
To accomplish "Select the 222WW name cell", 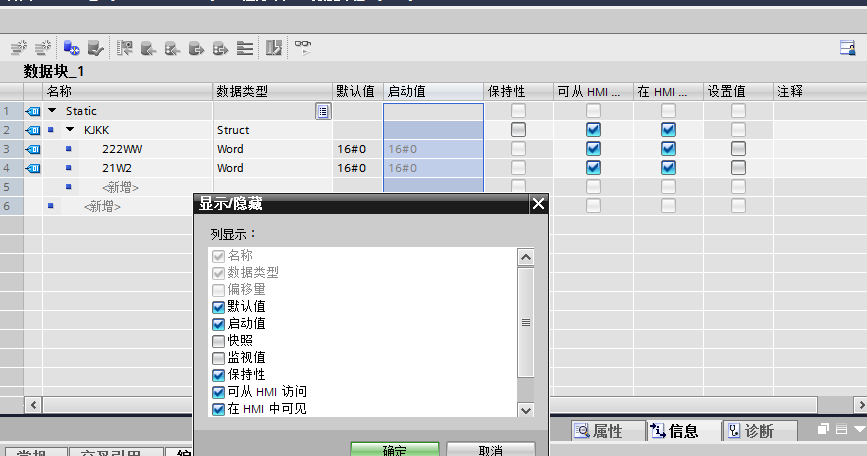I will click(122, 149).
